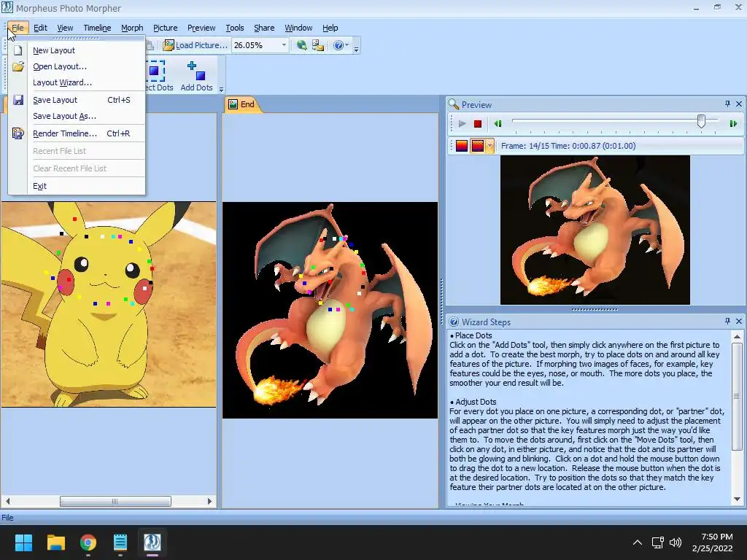Image resolution: width=747 pixels, height=560 pixels.
Task: Click the Wizard Steps question mark icon
Action: [x=454, y=322]
